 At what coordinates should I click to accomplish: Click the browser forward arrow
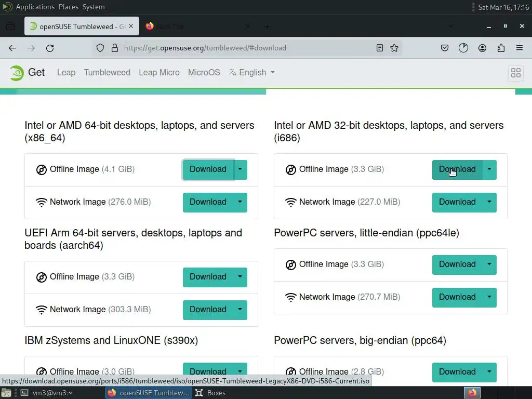31,48
